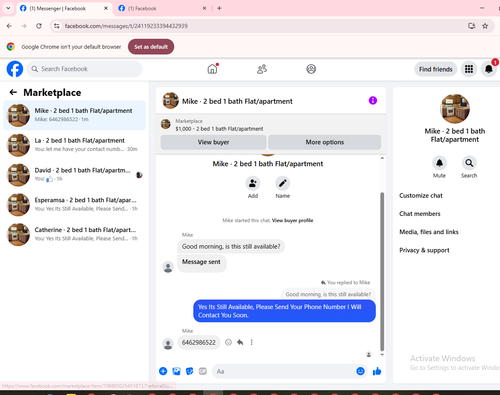Open a new browser tab
Image resolution: width=500 pixels, height=395 pixels.
tap(219, 8)
